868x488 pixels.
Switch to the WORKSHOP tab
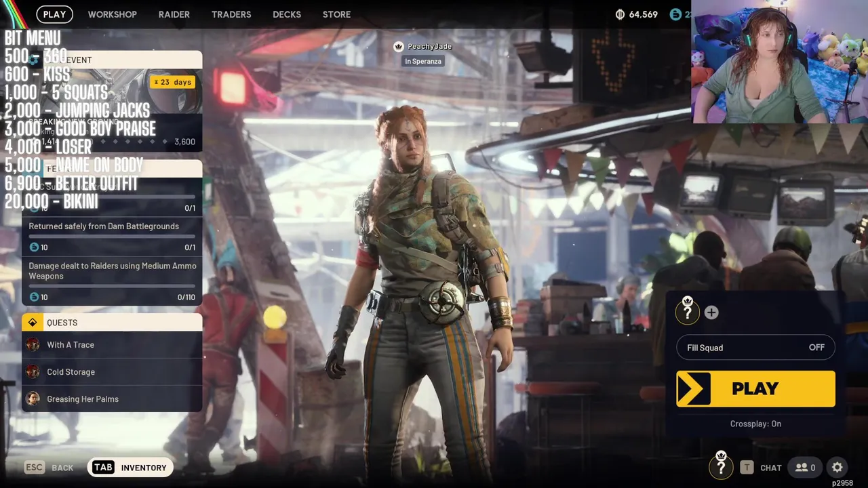click(112, 14)
